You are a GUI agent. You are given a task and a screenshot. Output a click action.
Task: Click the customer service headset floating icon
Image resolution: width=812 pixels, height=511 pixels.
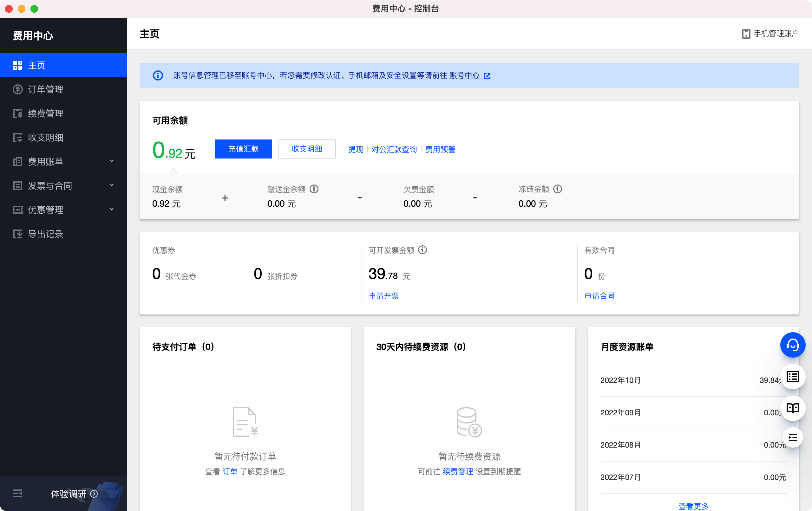[792, 345]
